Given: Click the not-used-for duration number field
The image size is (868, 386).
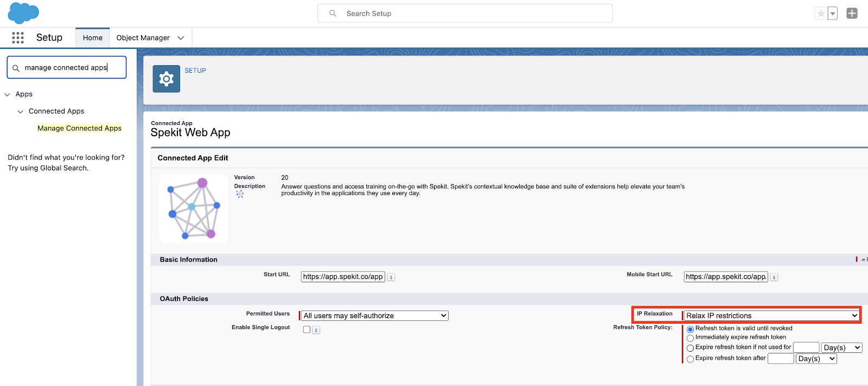Looking at the screenshot, I should click(806, 347).
